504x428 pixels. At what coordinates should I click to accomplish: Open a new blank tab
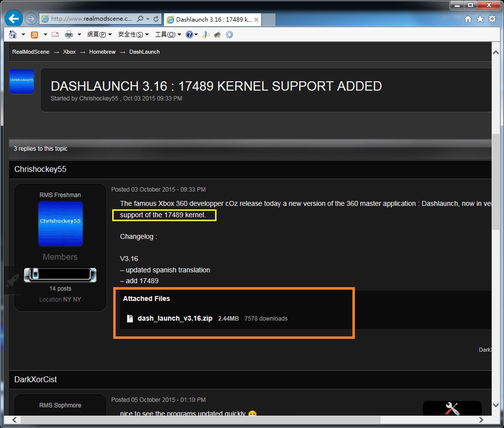(x=269, y=20)
